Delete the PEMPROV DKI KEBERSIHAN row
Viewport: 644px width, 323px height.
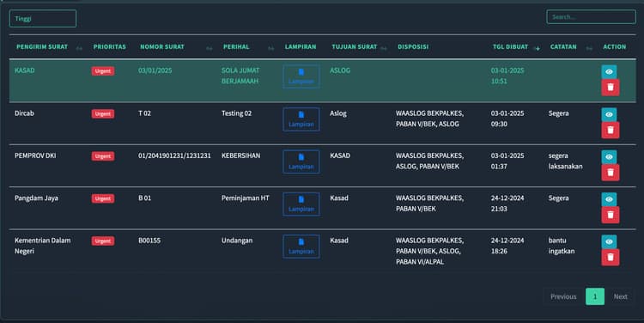tap(611, 173)
